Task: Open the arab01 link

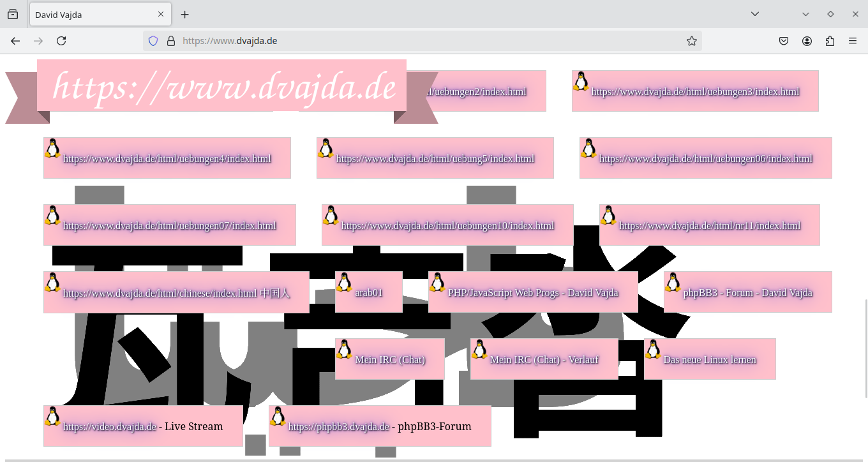Action: pos(369,293)
